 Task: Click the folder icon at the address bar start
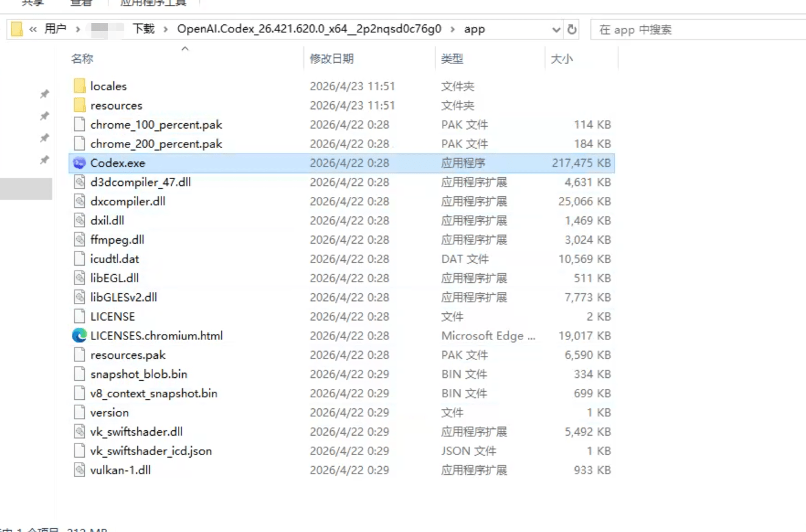17,29
